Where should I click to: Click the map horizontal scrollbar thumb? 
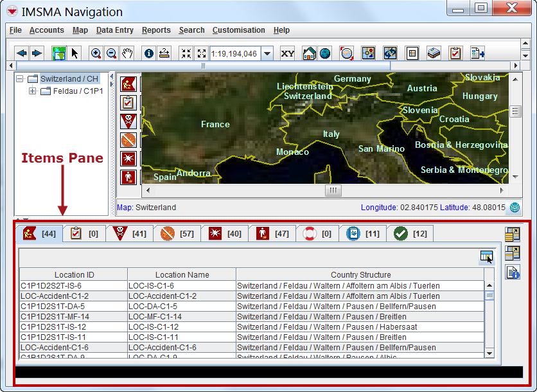(x=332, y=191)
